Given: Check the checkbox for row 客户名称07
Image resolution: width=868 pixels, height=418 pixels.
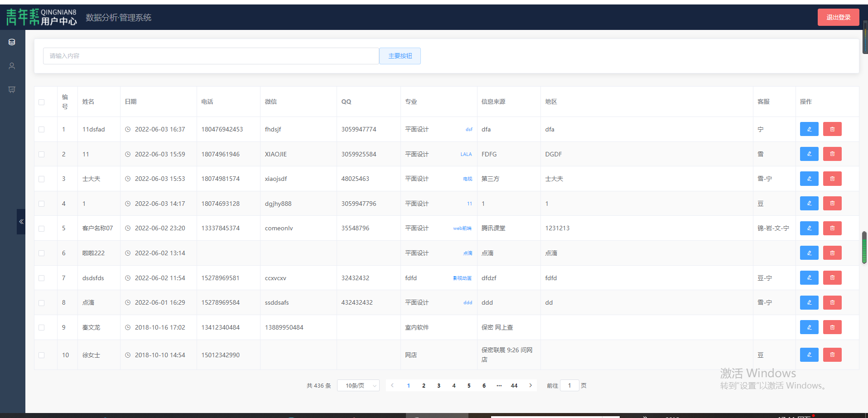Looking at the screenshot, I should click(42, 228).
